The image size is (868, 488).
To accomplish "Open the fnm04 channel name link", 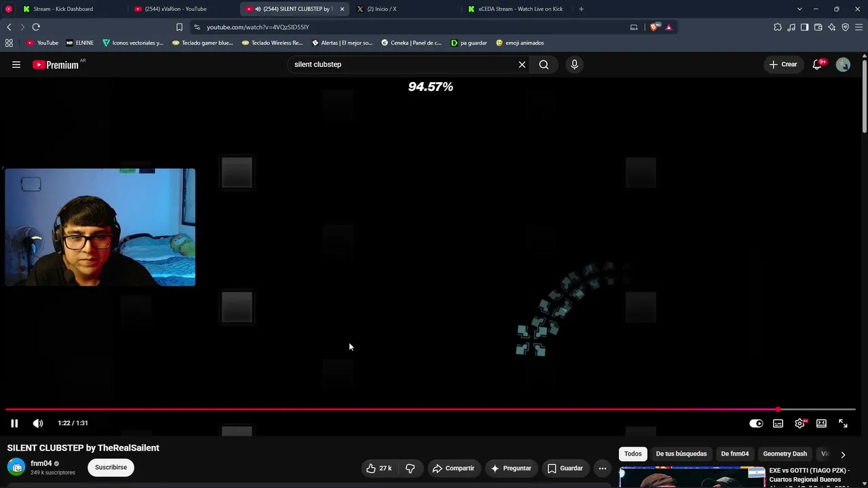I will point(41,464).
